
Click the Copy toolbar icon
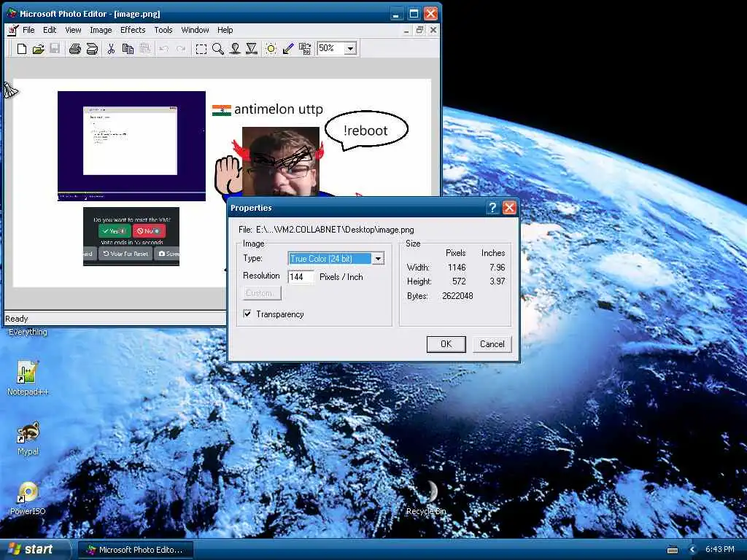pos(128,49)
